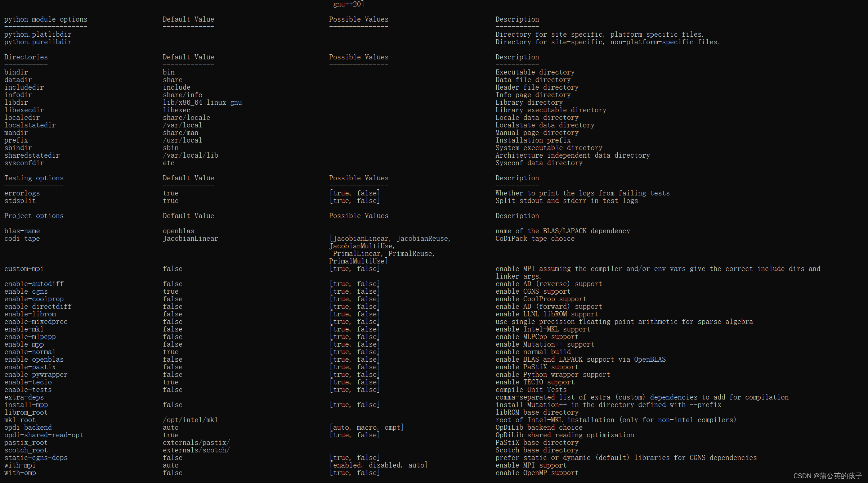Click the openblas default value
The image size is (868, 483).
(x=178, y=231)
